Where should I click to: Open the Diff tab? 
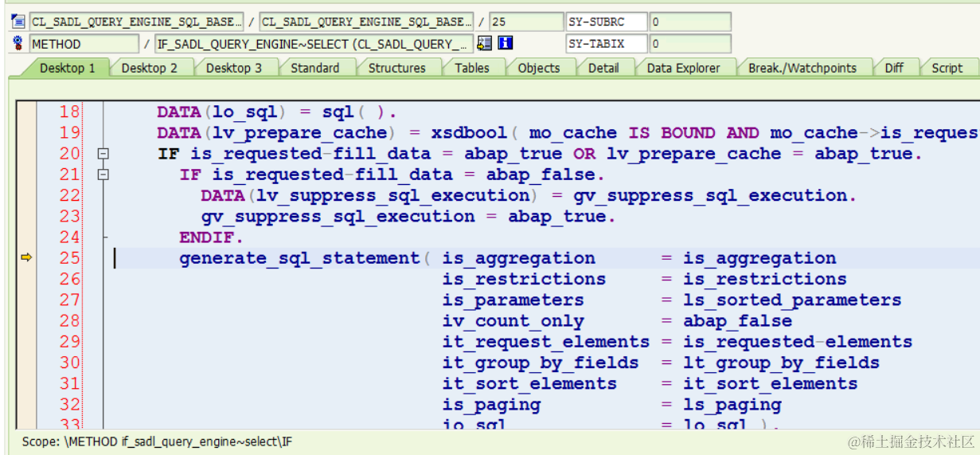point(894,68)
